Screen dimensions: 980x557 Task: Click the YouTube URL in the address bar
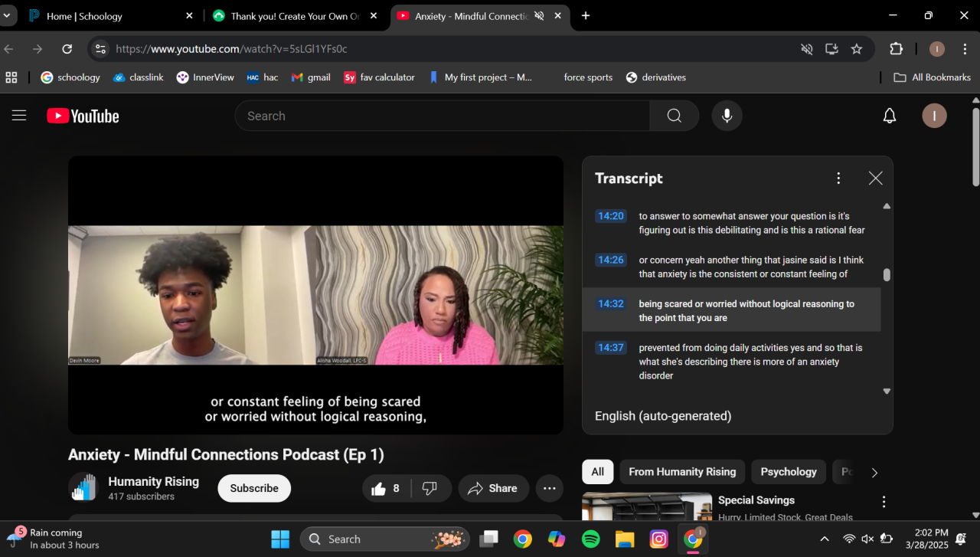231,49
